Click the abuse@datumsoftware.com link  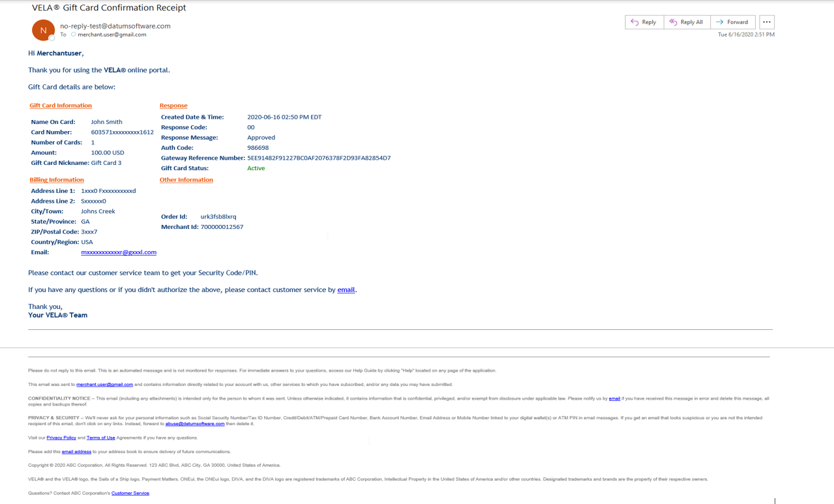coord(194,424)
